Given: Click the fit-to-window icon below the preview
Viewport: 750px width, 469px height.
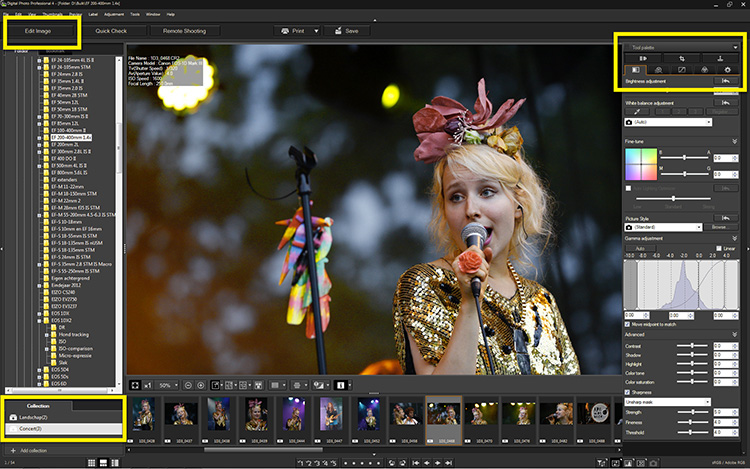Looking at the screenshot, I should point(135,385).
